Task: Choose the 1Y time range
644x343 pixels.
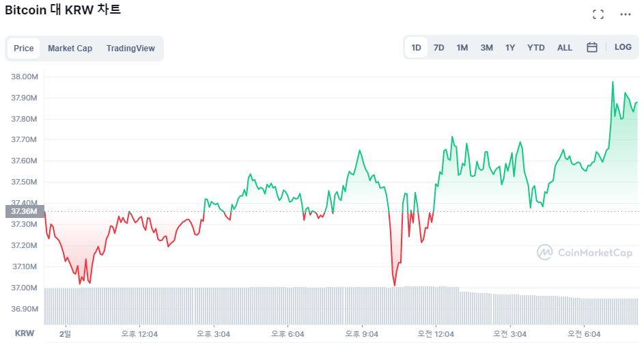Action: [x=510, y=48]
